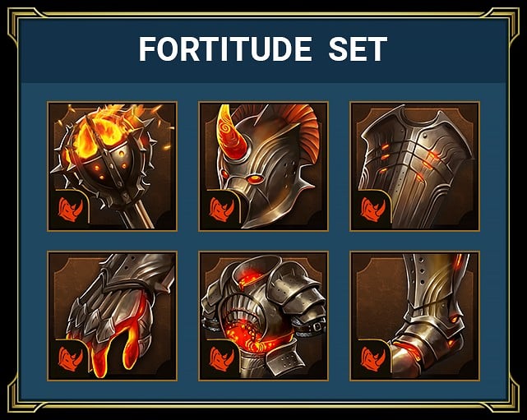Screen dimensions: 527x420
Task: Select the molten chestplate armor
Action: coord(263,316)
